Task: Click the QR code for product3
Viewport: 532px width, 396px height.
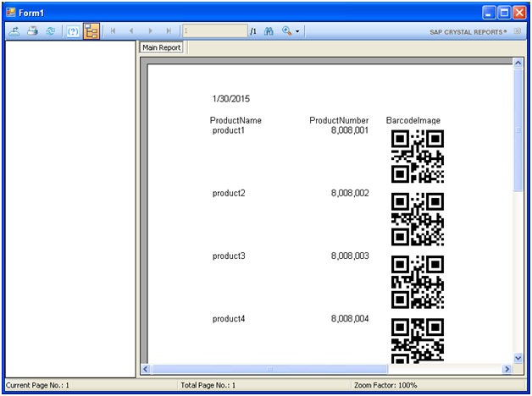Action: point(418,282)
